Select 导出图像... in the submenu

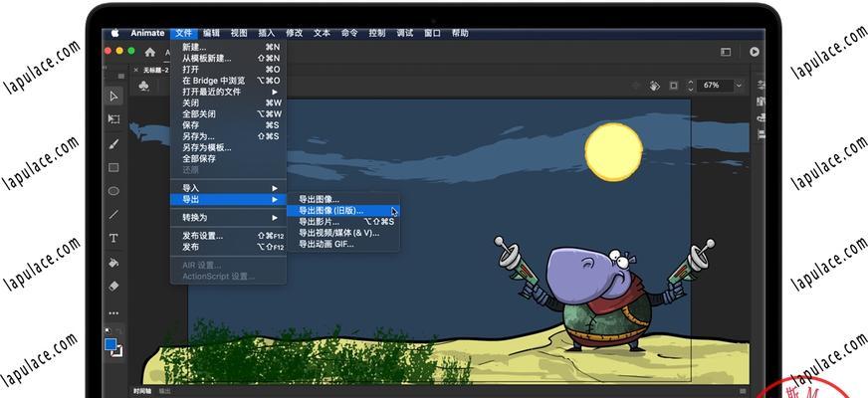coord(342,199)
